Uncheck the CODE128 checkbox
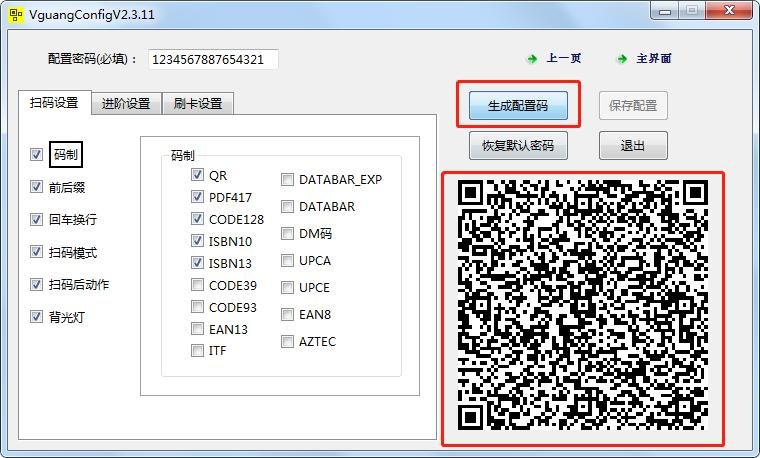The image size is (760, 458). click(x=197, y=219)
